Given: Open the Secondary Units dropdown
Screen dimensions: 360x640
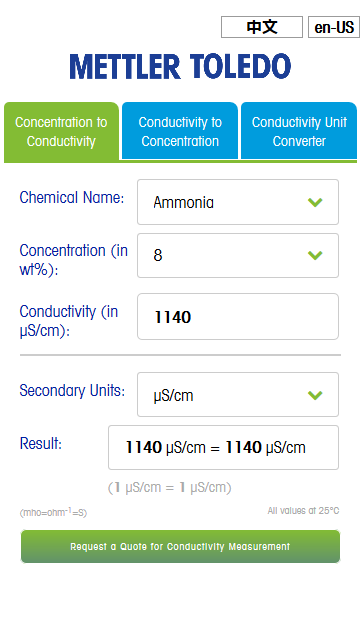Looking at the screenshot, I should point(238,395).
